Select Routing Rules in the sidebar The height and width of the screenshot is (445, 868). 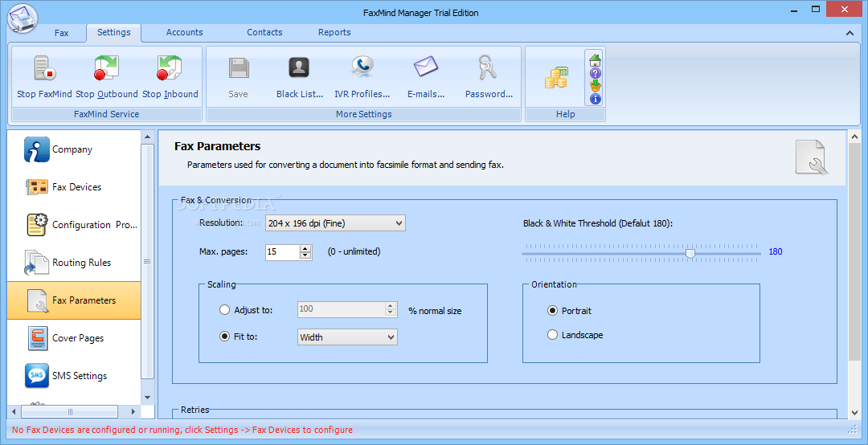[x=74, y=263]
